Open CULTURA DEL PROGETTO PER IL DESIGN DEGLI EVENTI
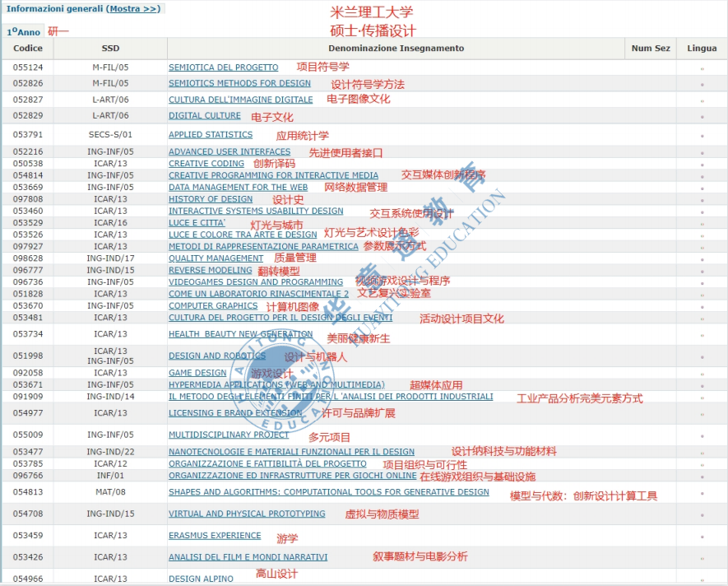This screenshot has width=728, height=586. point(281,318)
